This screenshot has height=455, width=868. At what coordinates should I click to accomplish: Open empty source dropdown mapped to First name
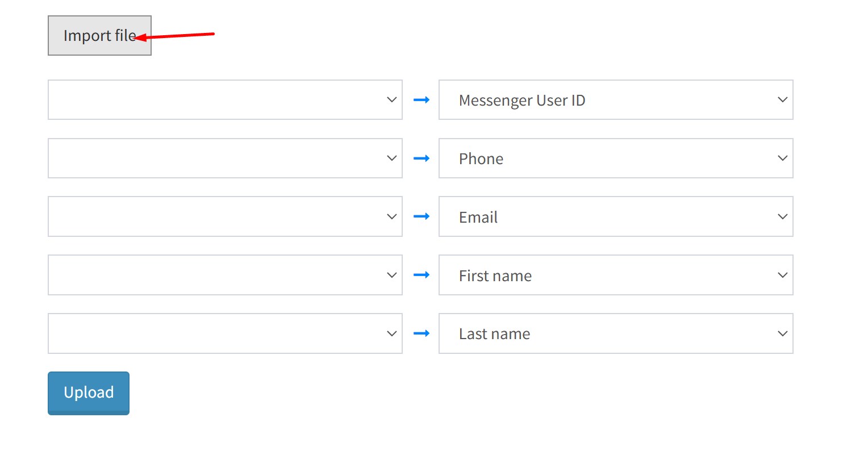pyautogui.click(x=225, y=275)
